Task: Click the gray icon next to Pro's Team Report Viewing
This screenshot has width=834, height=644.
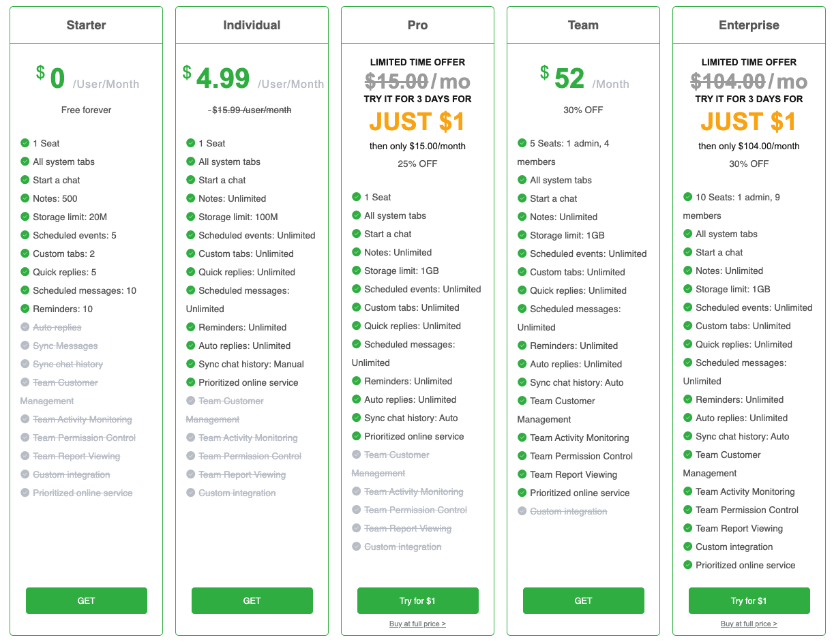Action: [x=355, y=528]
